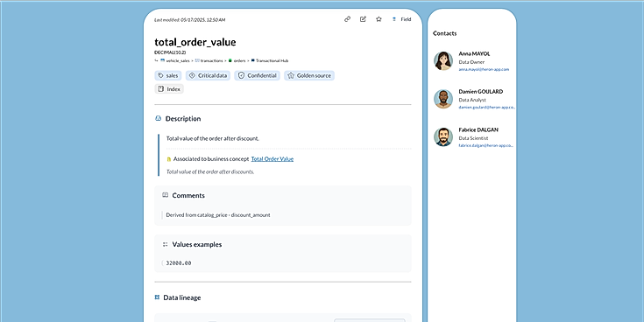The image size is (644, 322).
Task: Open Anna MAYOL's avatar
Action: tap(443, 61)
